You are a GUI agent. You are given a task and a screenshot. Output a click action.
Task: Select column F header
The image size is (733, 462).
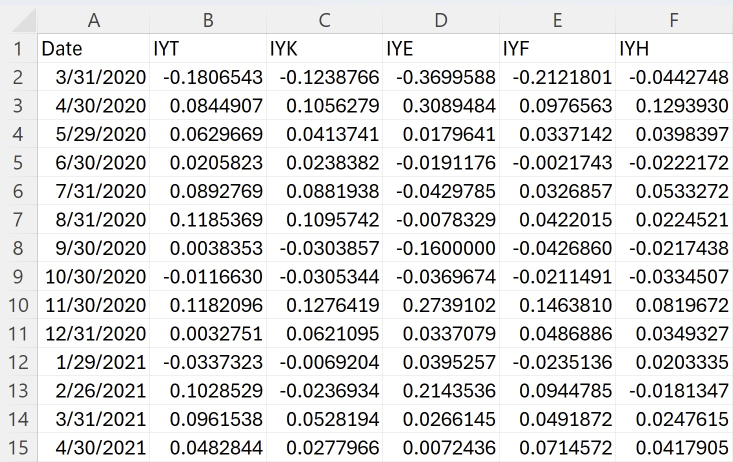pos(674,20)
